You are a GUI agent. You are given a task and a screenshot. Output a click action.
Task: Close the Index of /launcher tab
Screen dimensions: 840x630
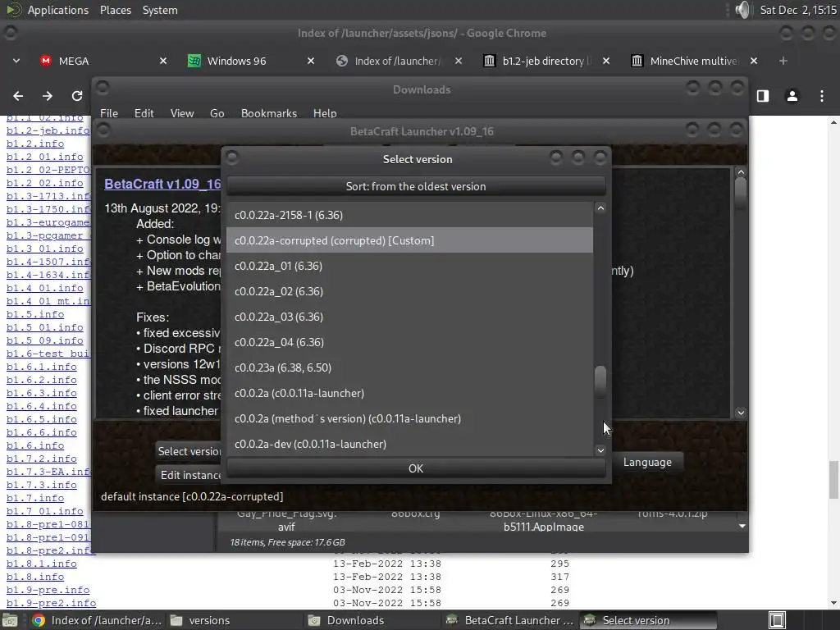click(459, 61)
